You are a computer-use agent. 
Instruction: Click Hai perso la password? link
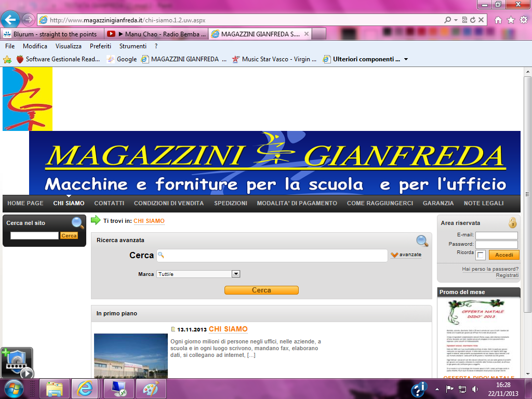490,269
